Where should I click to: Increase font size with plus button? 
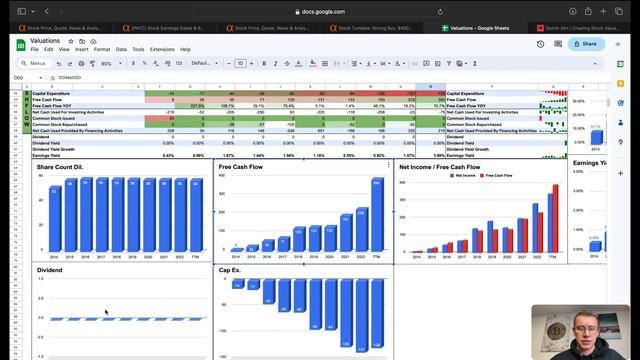(x=251, y=64)
